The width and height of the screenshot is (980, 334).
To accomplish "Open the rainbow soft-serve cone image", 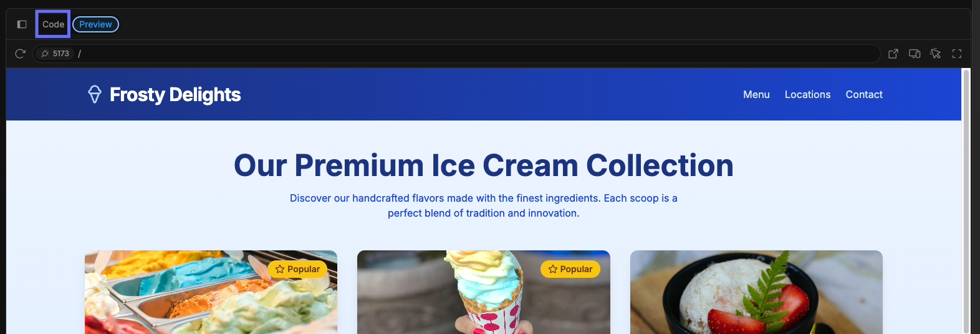I will pyautogui.click(x=484, y=292).
